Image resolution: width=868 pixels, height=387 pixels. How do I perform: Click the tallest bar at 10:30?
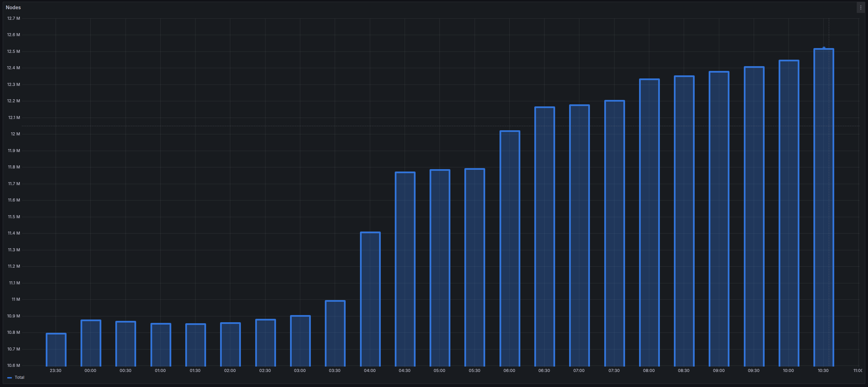[824, 207]
